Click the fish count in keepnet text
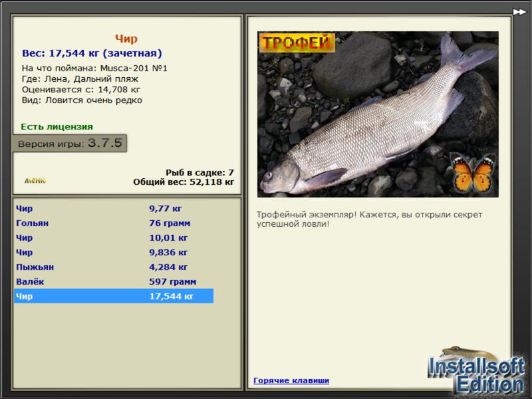Image resolution: width=532 pixels, height=399 pixels. pyautogui.click(x=200, y=172)
